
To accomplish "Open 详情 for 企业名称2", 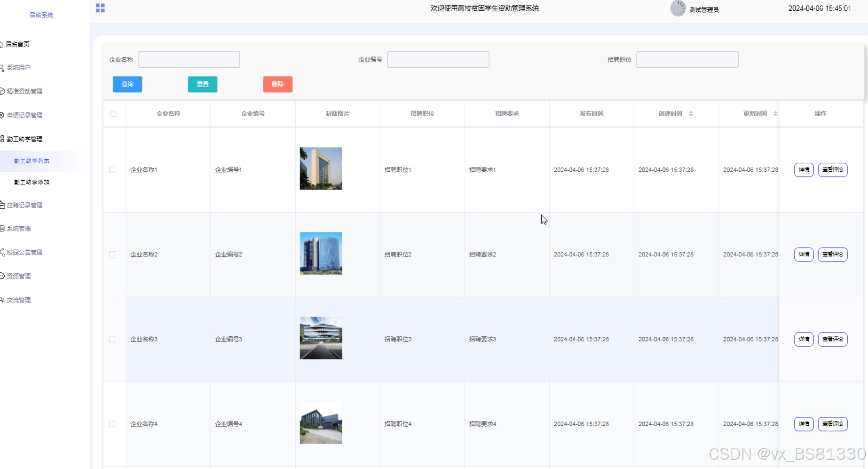I will [804, 254].
